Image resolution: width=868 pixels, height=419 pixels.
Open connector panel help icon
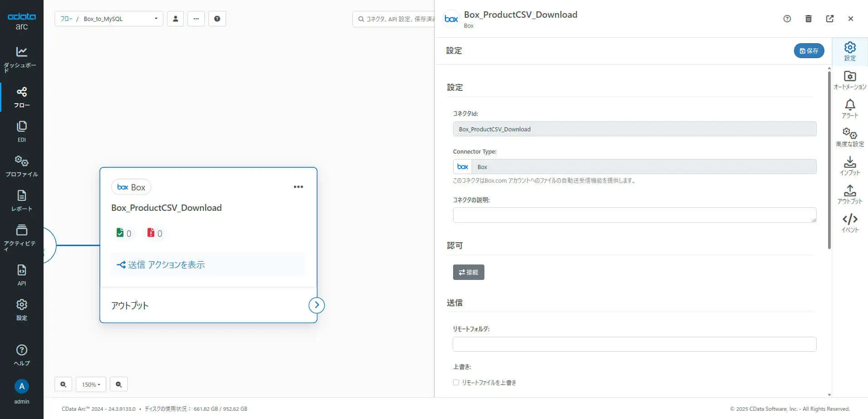coord(787,19)
